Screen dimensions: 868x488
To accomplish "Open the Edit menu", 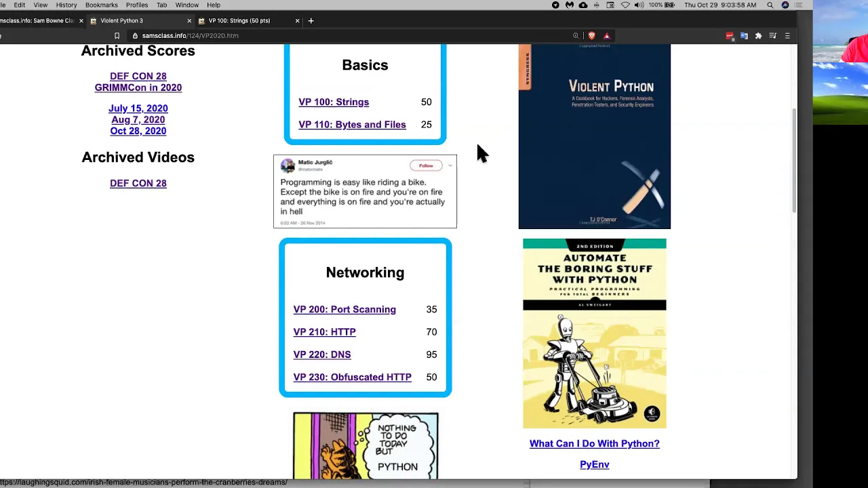I will 20,5.
